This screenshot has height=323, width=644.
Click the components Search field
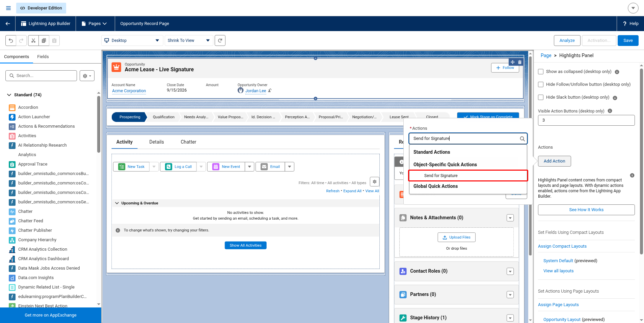41,76
